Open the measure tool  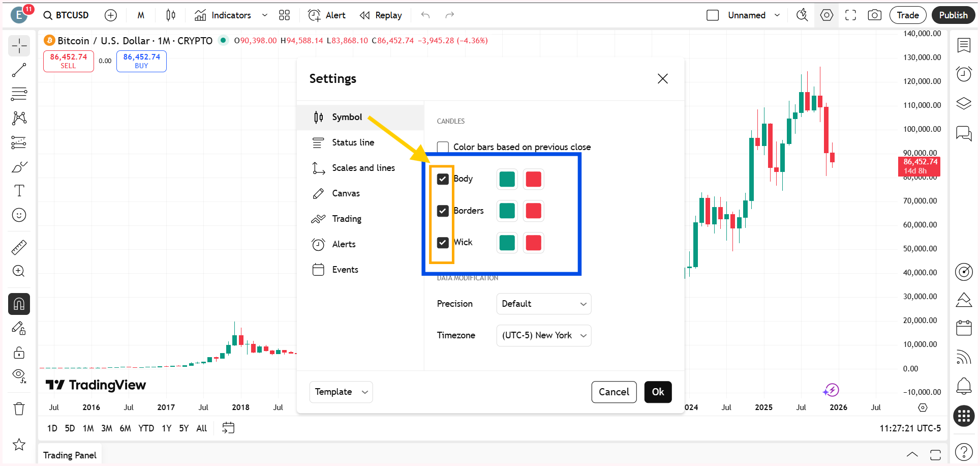(x=19, y=247)
